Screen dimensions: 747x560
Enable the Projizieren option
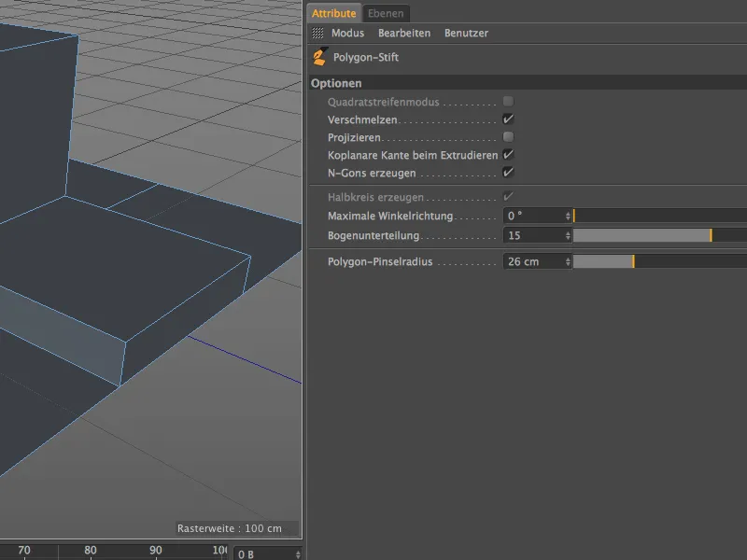click(x=506, y=136)
